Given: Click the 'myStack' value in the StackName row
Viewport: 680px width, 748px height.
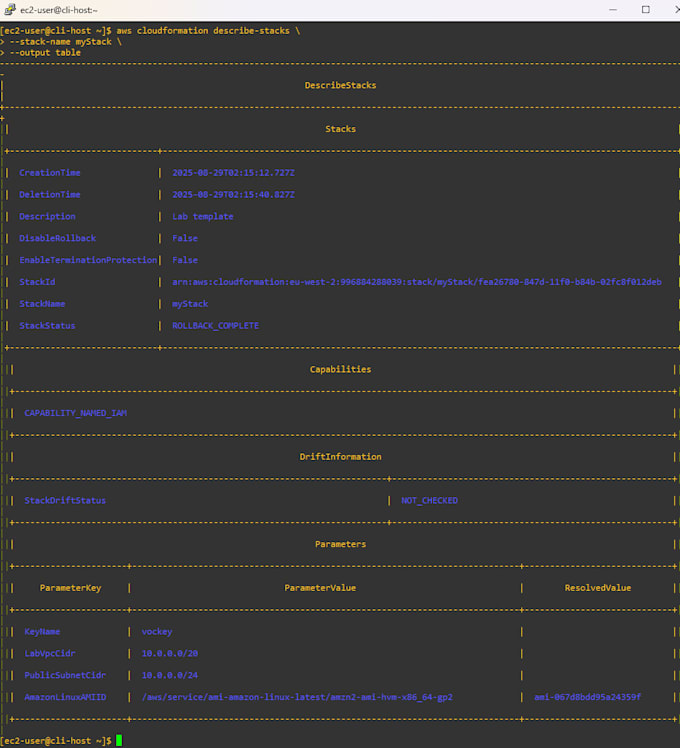Looking at the screenshot, I should click(190, 304).
